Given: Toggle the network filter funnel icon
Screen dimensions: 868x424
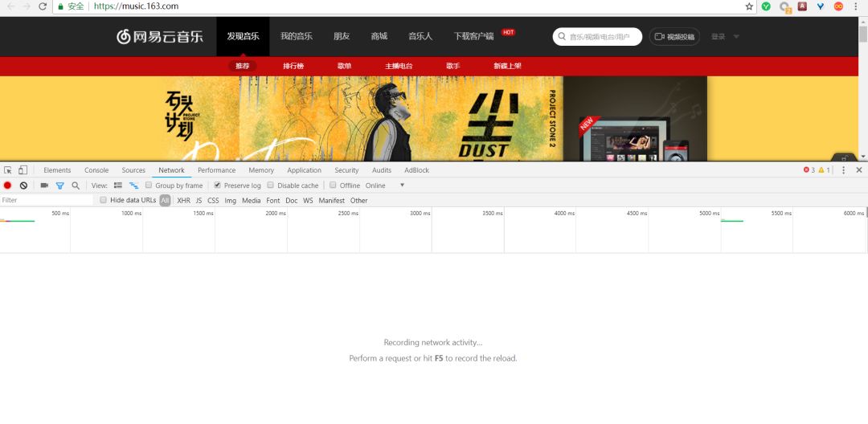Looking at the screenshot, I should coord(59,185).
